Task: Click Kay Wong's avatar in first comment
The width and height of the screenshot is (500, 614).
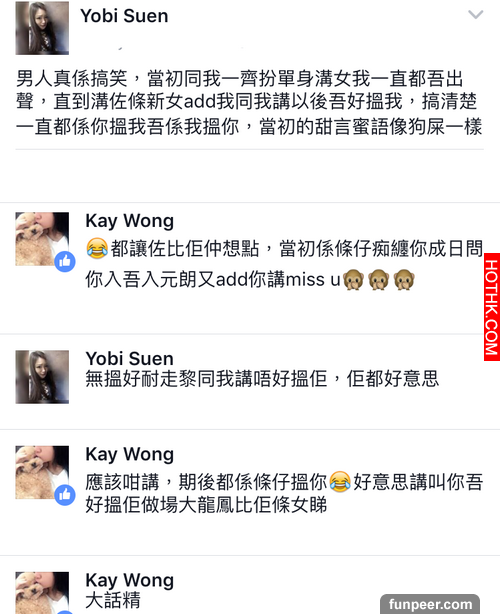Action: [x=42, y=239]
